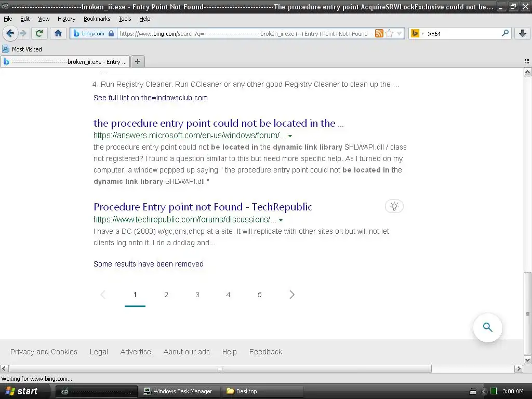The height and width of the screenshot is (399, 532).
Task: Click the techrepublic.com forums result URL
Action: [x=185, y=220]
